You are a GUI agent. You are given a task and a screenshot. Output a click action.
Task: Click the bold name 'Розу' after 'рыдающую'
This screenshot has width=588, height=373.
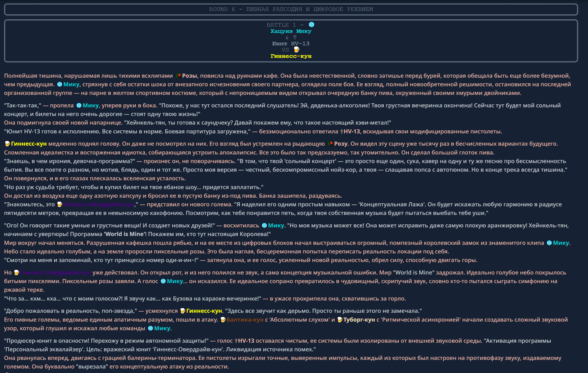341,143
